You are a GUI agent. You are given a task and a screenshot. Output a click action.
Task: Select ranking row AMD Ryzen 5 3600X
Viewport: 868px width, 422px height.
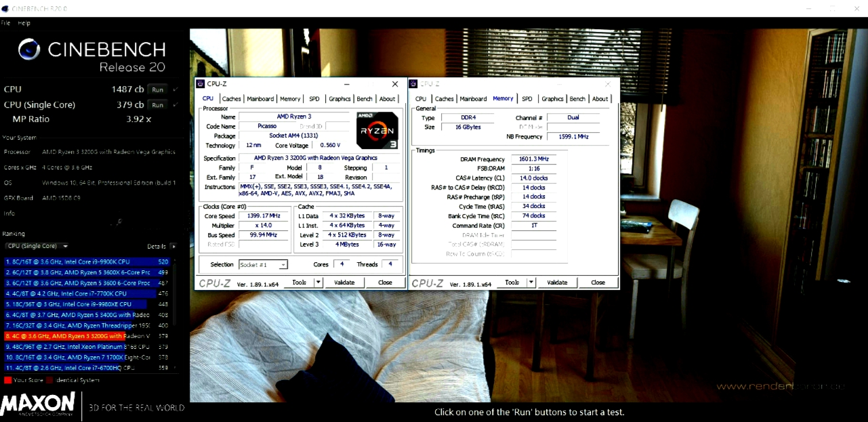[x=87, y=272]
